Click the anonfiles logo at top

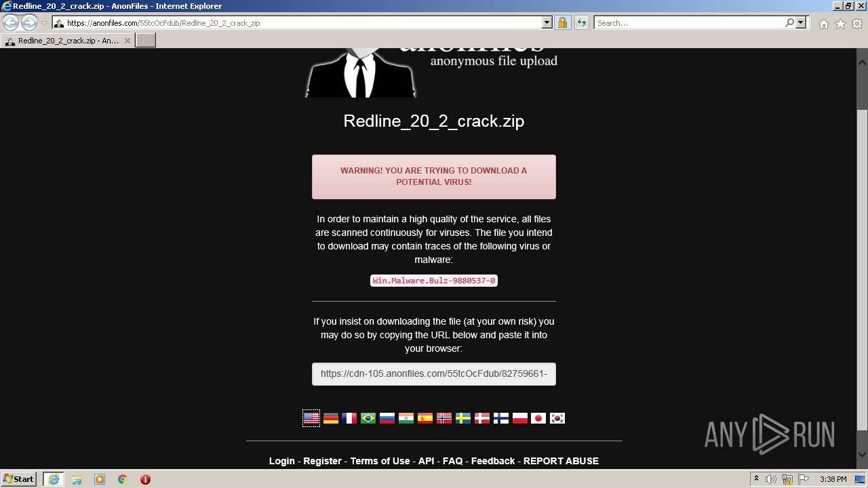pyautogui.click(x=431, y=73)
